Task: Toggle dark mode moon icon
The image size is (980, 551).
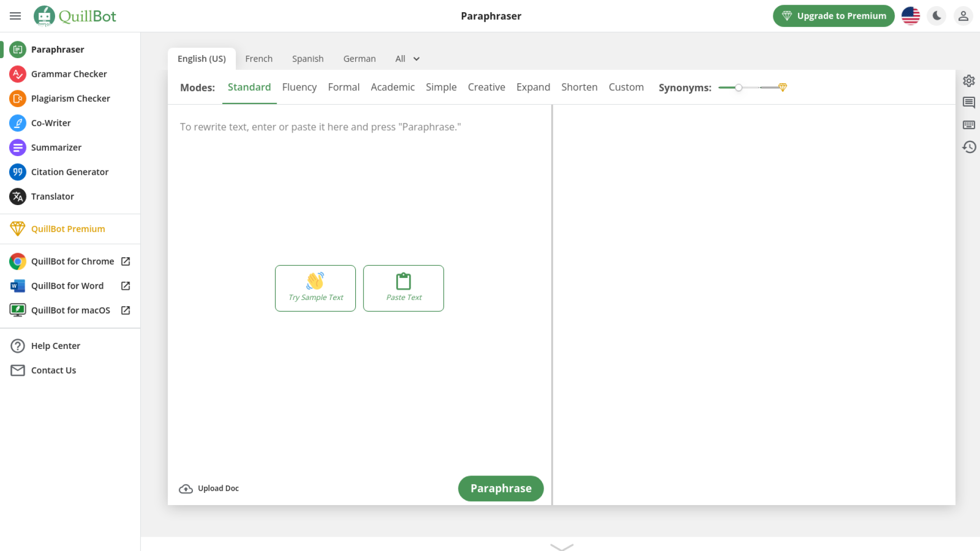Action: tap(937, 16)
